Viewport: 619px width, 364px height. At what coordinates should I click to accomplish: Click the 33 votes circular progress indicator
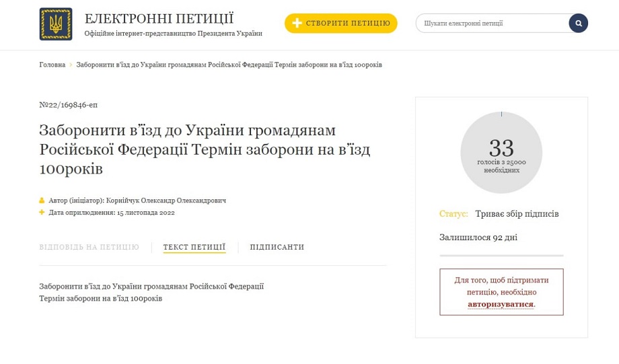coord(501,152)
